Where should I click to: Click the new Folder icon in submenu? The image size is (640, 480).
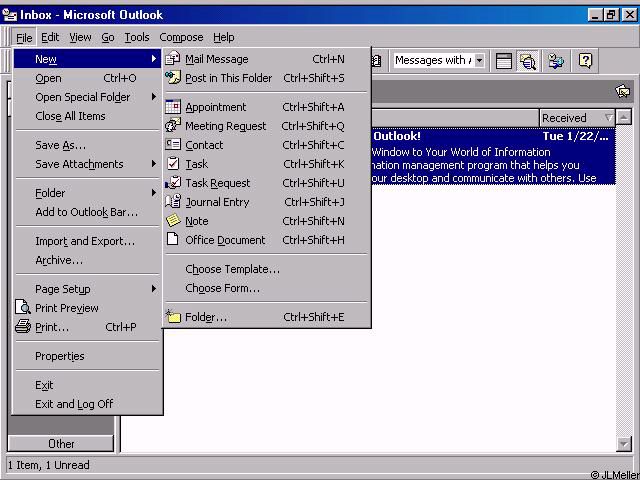click(173, 316)
